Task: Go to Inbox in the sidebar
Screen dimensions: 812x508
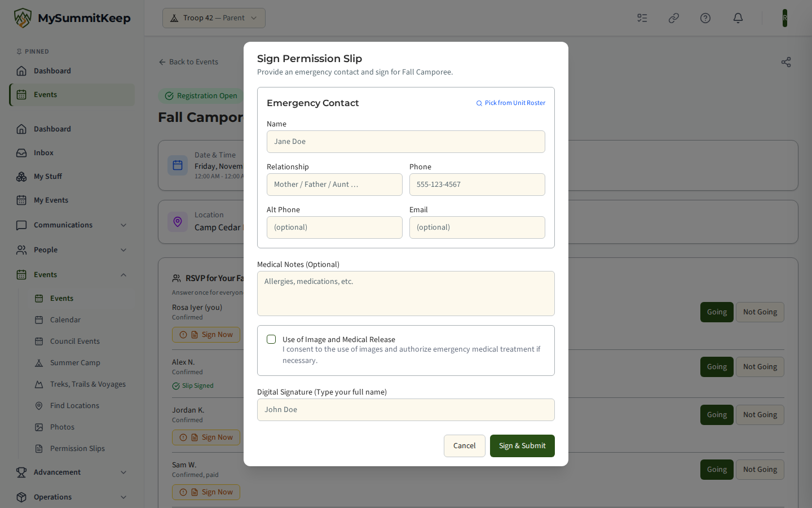Action: 72,153
